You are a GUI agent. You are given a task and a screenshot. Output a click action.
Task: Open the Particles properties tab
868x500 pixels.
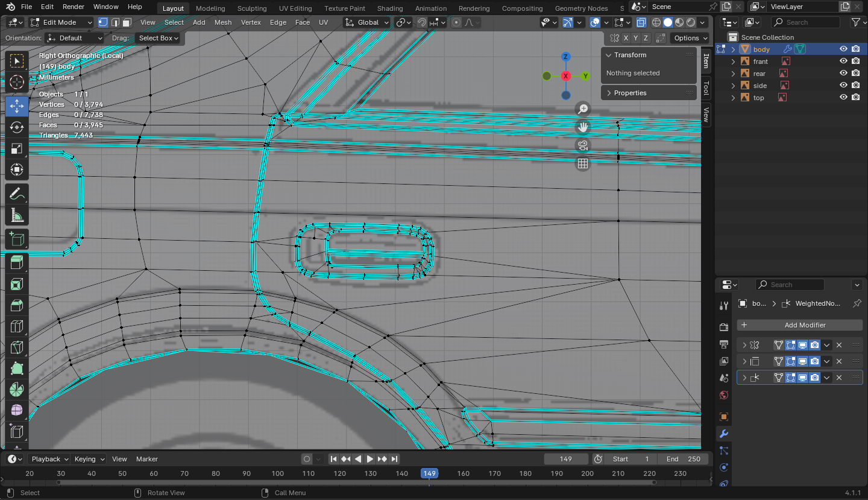coord(724,451)
